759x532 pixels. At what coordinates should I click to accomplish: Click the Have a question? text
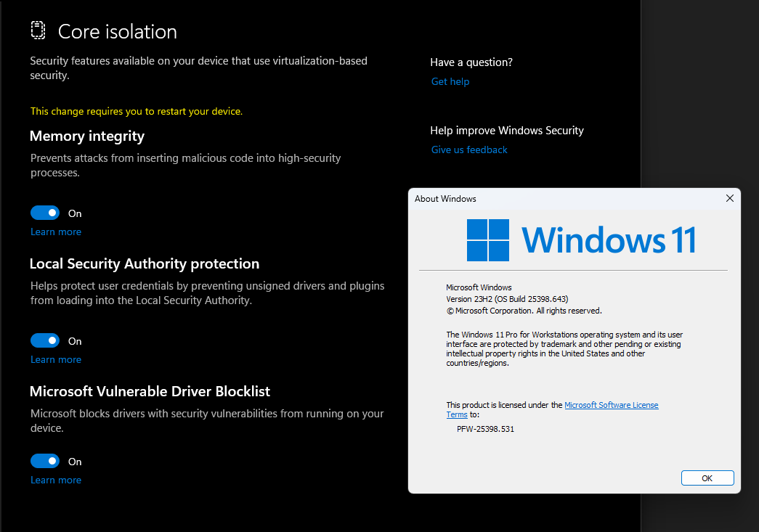pos(471,62)
